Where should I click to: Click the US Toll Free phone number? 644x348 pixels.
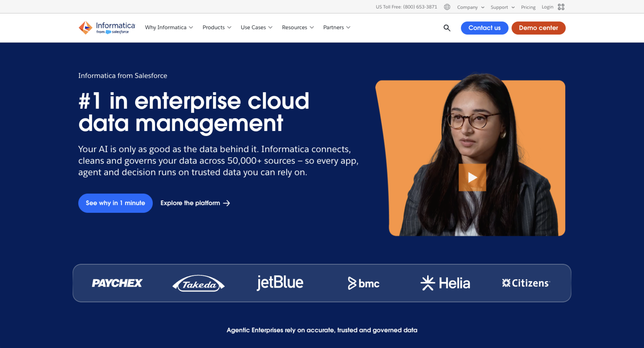tap(406, 7)
